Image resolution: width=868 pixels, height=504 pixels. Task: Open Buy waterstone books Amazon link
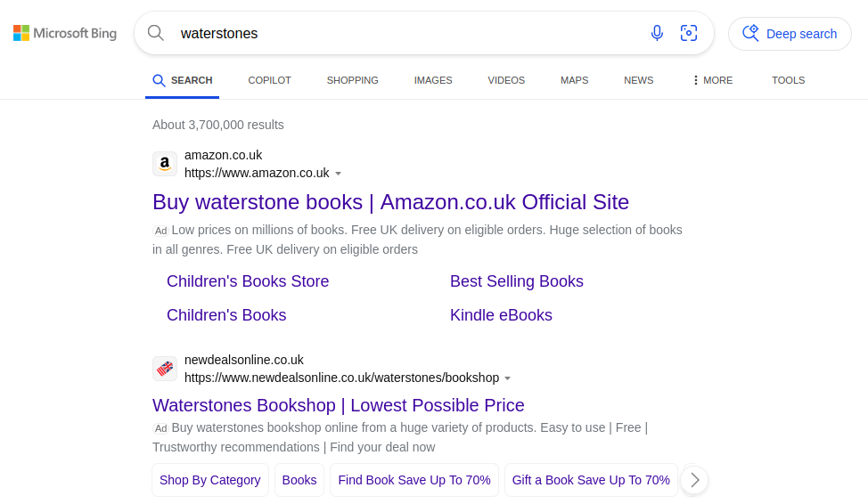click(x=391, y=202)
